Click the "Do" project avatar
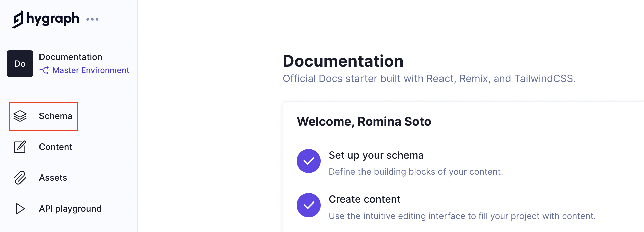 click(20, 64)
